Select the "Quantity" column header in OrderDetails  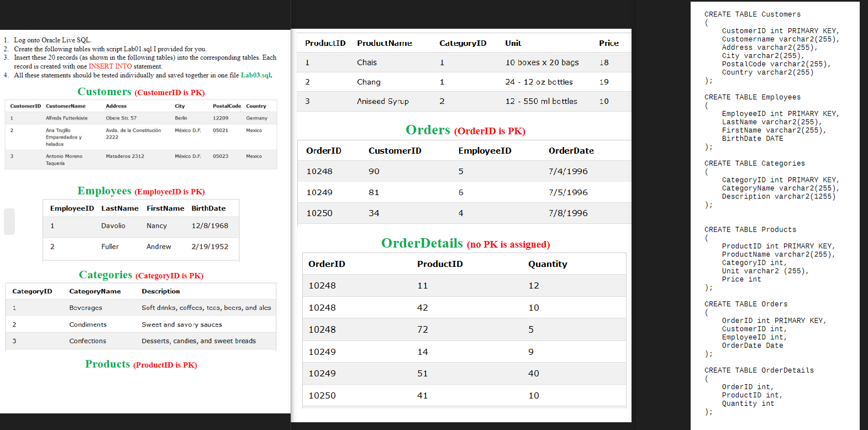click(548, 264)
